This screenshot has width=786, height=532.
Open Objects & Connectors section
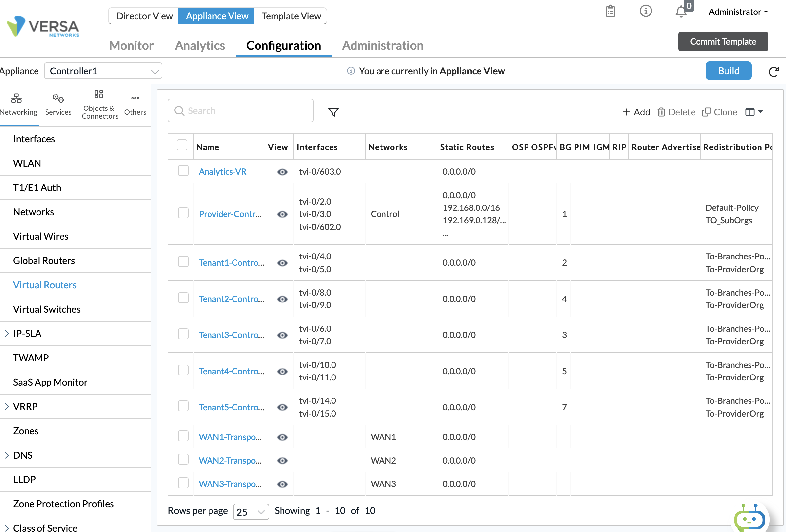pyautogui.click(x=100, y=105)
